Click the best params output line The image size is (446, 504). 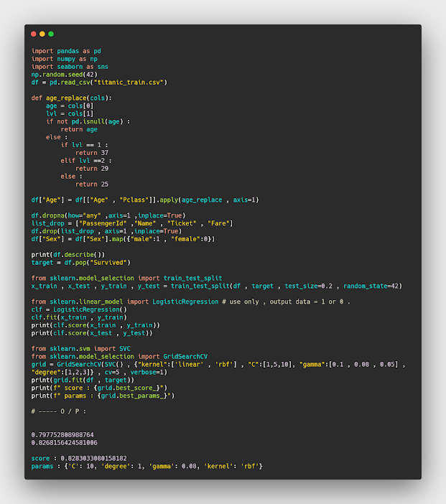(147, 465)
